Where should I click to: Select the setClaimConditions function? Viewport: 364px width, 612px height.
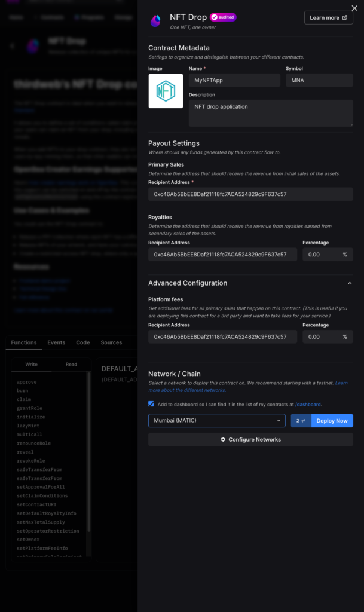42,495
